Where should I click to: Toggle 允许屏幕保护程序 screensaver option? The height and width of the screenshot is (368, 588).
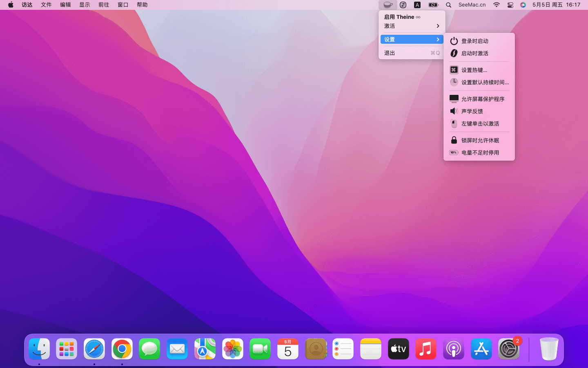(x=483, y=99)
